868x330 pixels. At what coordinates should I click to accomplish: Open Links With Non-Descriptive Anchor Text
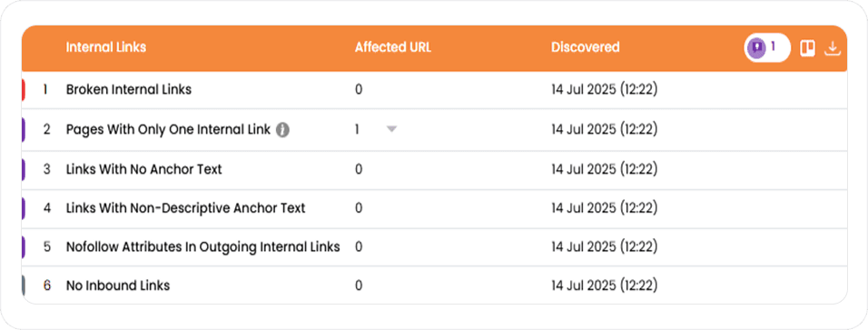tap(185, 208)
